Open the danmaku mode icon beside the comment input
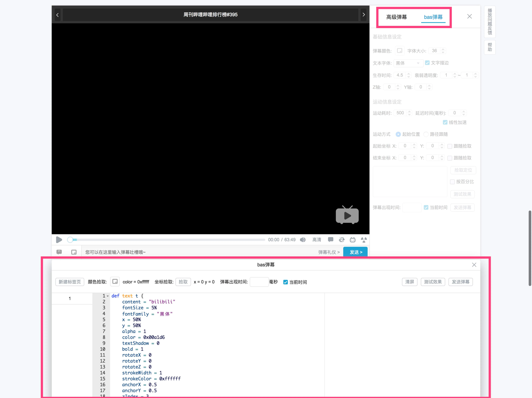The image size is (532, 398). pos(59,252)
